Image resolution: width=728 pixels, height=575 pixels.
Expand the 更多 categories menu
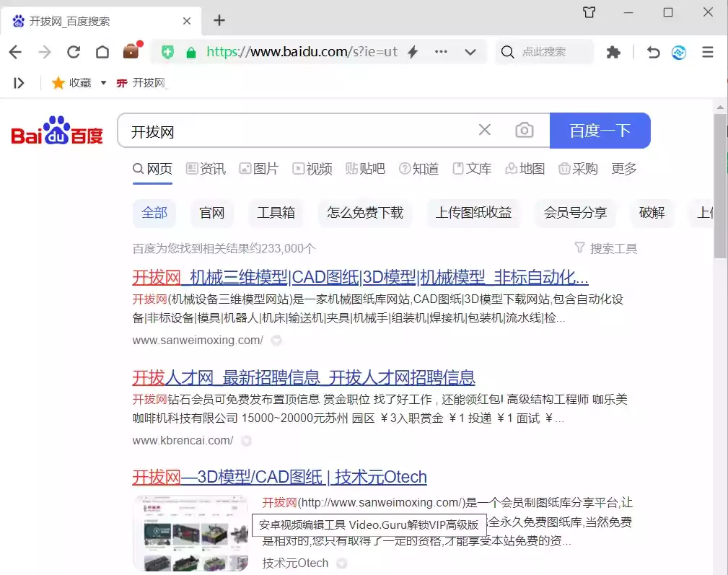coord(624,169)
